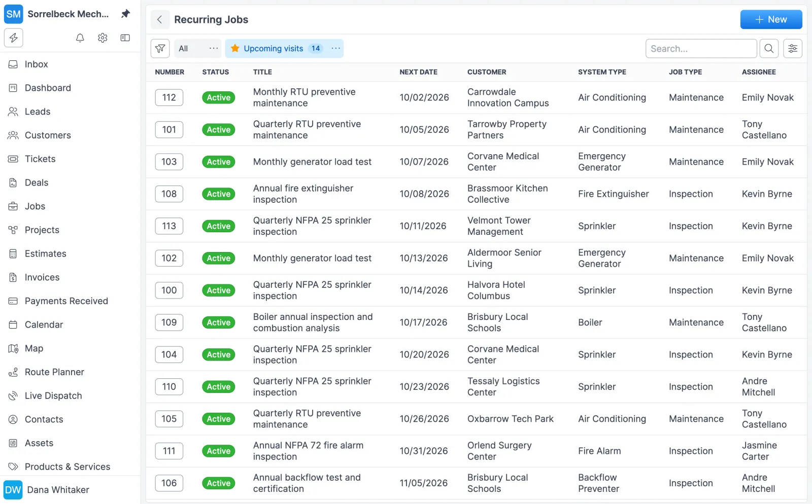This screenshot has height=504, width=812.
Task: Go to Estimates in sidebar
Action: pos(45,254)
